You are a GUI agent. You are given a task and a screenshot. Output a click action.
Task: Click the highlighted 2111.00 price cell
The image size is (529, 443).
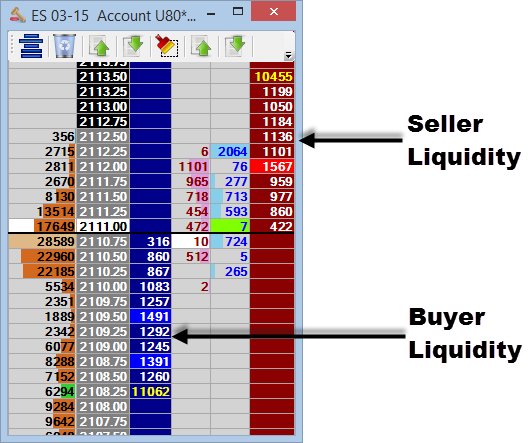click(103, 226)
